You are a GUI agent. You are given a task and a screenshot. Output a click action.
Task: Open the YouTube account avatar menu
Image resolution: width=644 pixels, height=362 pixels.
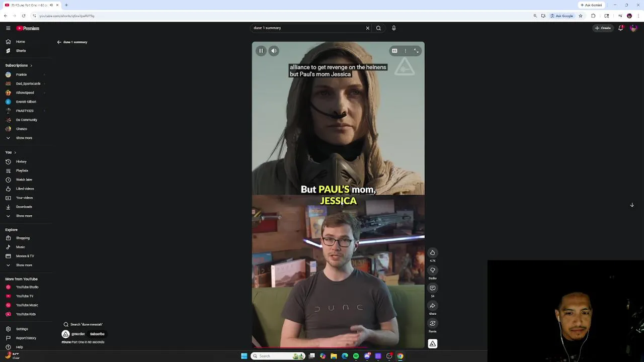tap(633, 28)
